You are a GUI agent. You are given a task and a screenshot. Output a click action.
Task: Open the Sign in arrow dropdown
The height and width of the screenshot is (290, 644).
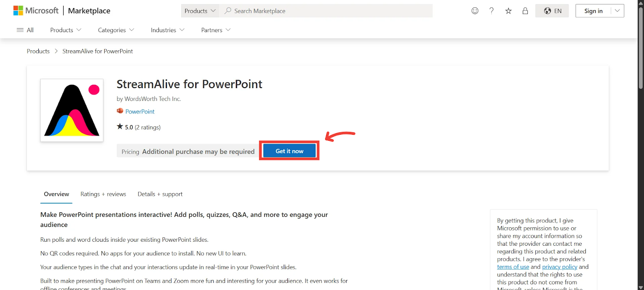617,11
